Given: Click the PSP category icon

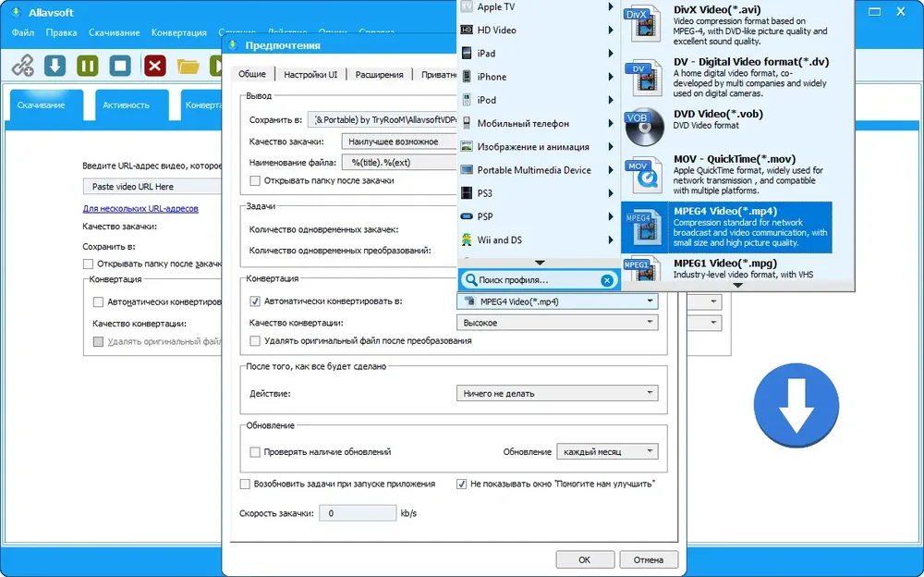Looking at the screenshot, I should (x=467, y=216).
